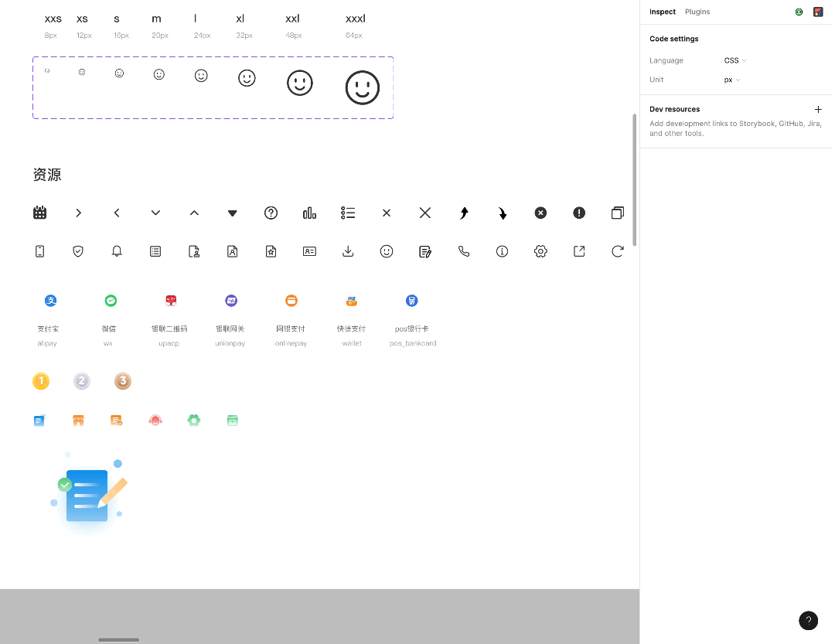Click the horizontal canvas scrollbar handle
This screenshot has width=835, height=644.
[119, 639]
